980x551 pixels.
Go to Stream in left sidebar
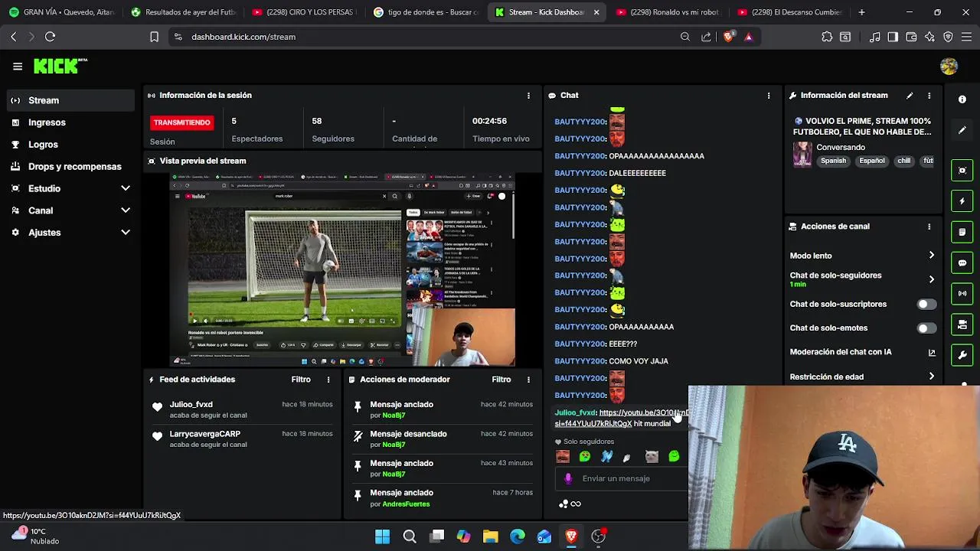click(71, 100)
